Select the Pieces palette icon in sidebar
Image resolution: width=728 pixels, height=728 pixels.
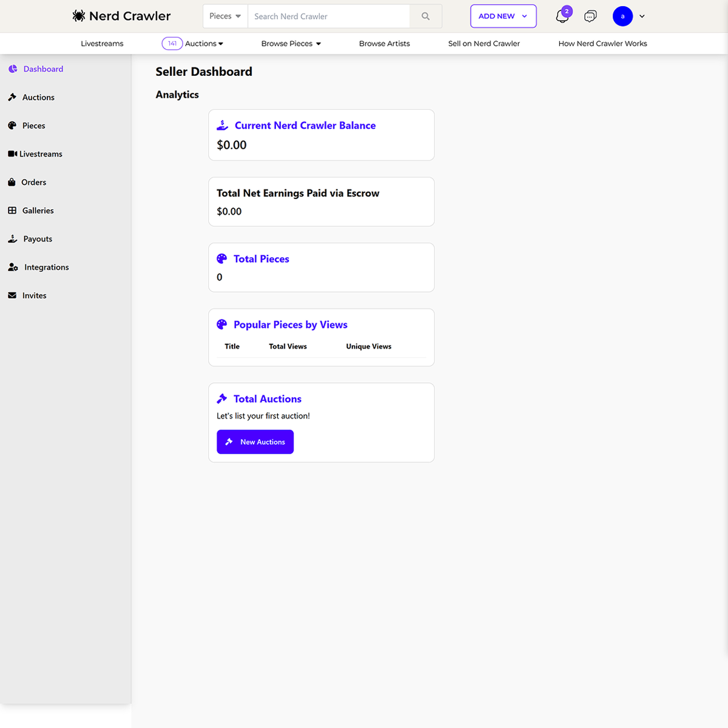pos(13,126)
